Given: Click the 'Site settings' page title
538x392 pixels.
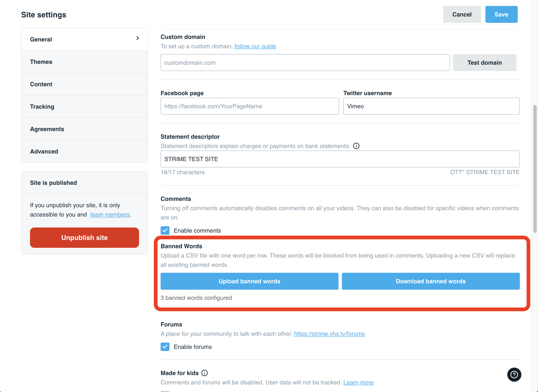Looking at the screenshot, I should click(44, 15).
